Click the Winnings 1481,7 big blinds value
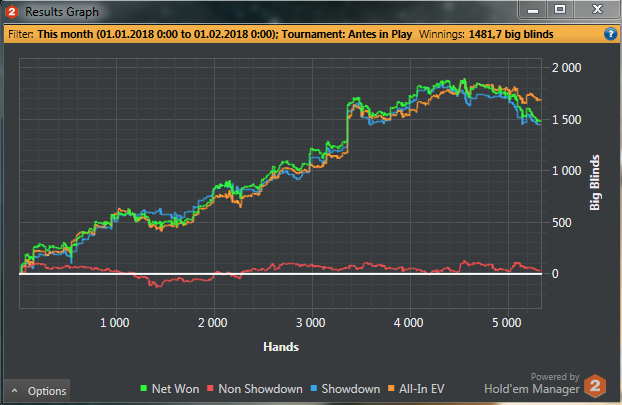Viewport: 622px width, 405px height. pyautogui.click(x=511, y=34)
